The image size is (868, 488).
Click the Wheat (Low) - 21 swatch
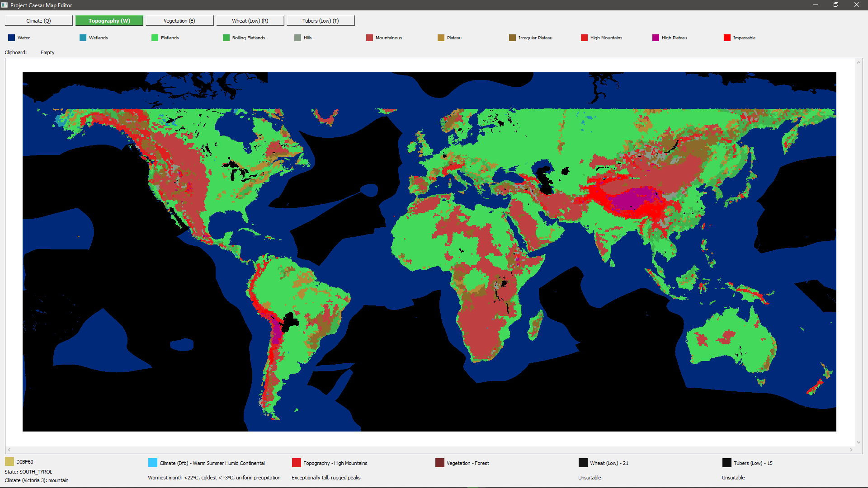pyautogui.click(x=583, y=463)
